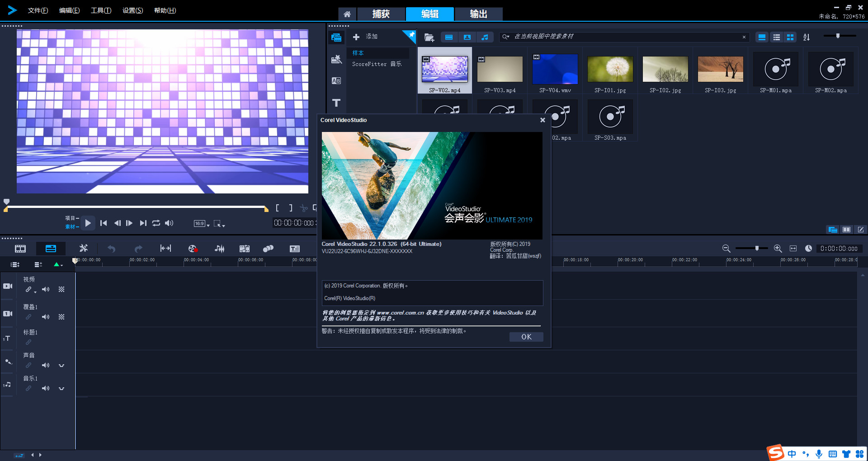868x461 pixels.
Task: Open the customize toolbar tools icon
Action: coord(84,248)
